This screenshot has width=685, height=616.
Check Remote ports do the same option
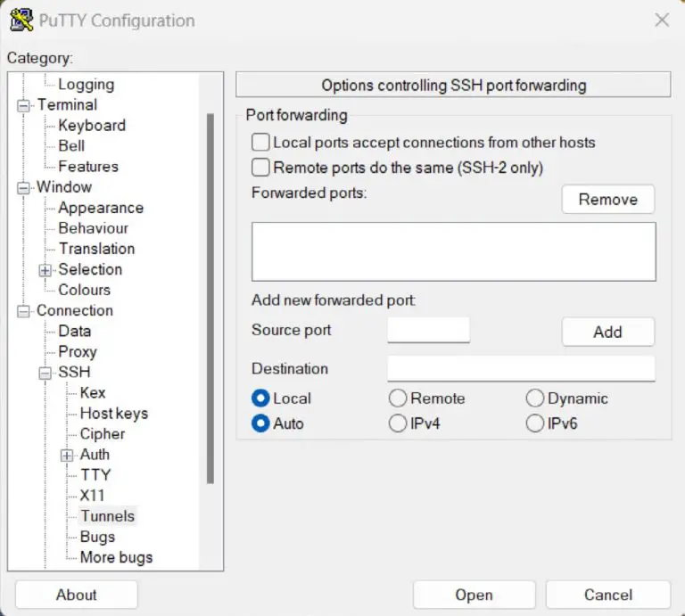pyautogui.click(x=260, y=168)
